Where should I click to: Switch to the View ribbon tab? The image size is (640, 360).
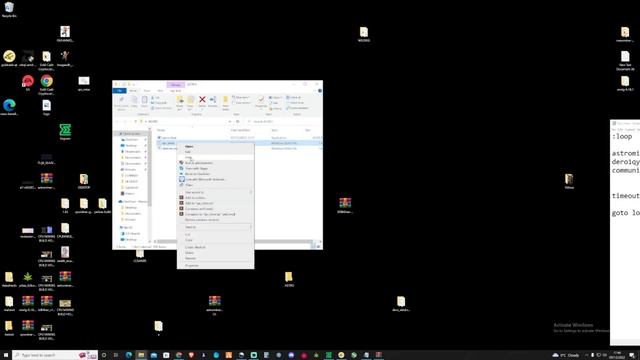pyautogui.click(x=160, y=91)
